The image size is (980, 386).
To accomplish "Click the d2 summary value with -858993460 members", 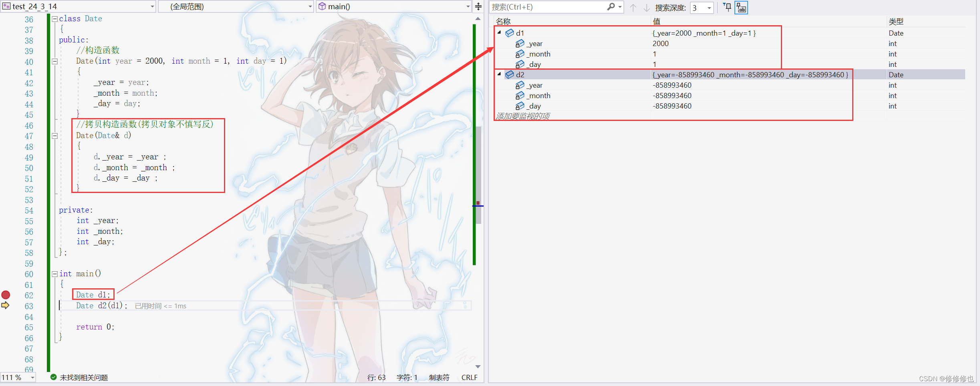I will pyautogui.click(x=750, y=75).
